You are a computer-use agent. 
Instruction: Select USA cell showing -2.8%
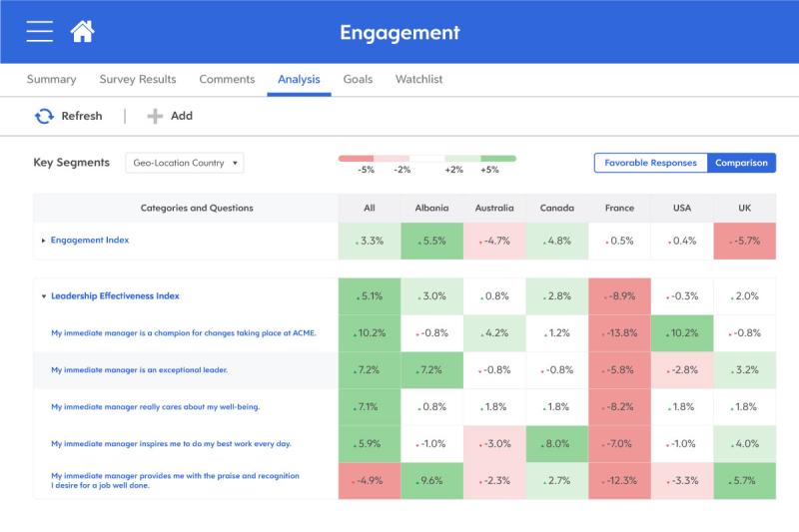coord(682,370)
